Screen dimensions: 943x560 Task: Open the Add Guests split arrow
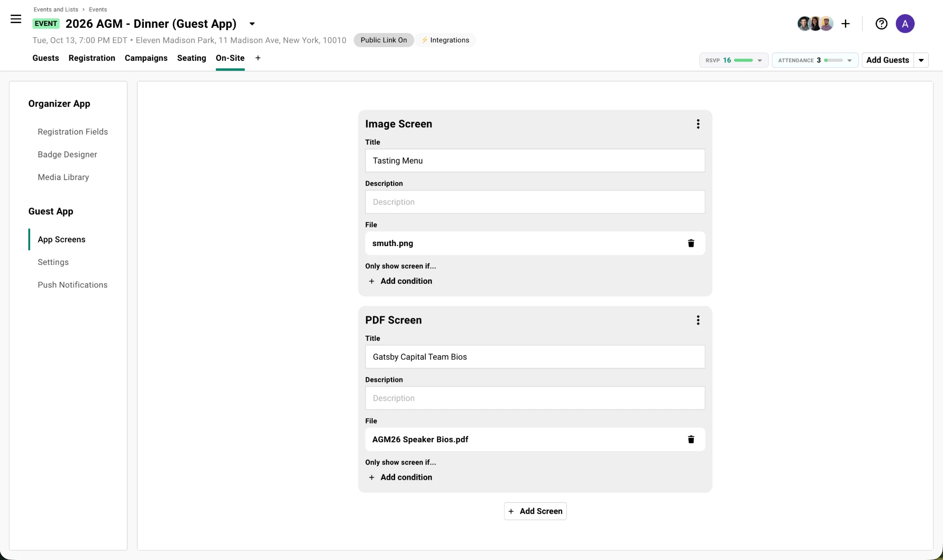[921, 60]
